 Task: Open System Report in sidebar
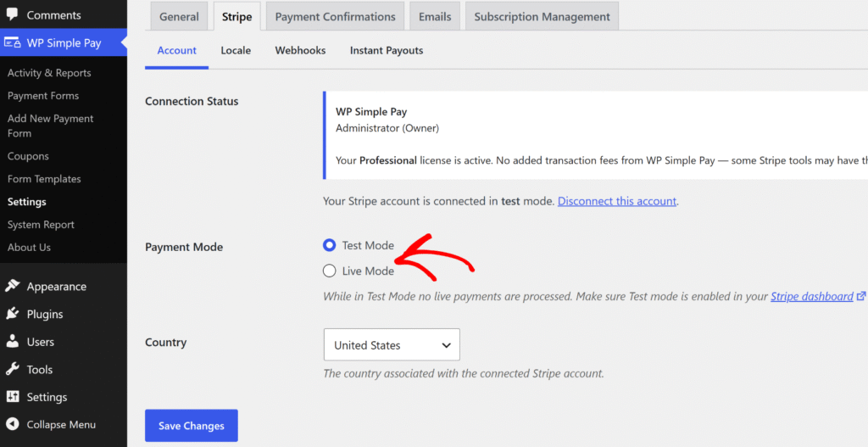click(x=41, y=224)
